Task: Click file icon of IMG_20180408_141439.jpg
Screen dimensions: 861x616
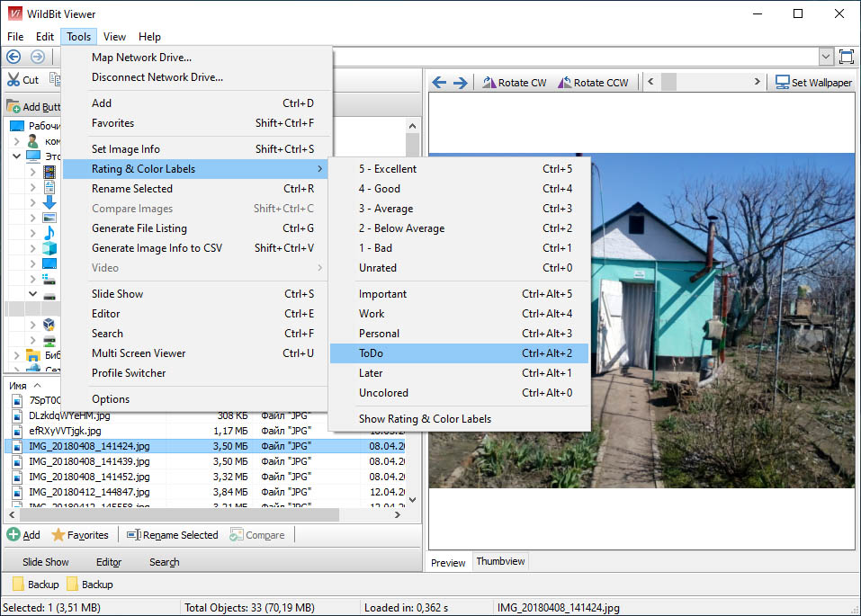Action: click(18, 461)
